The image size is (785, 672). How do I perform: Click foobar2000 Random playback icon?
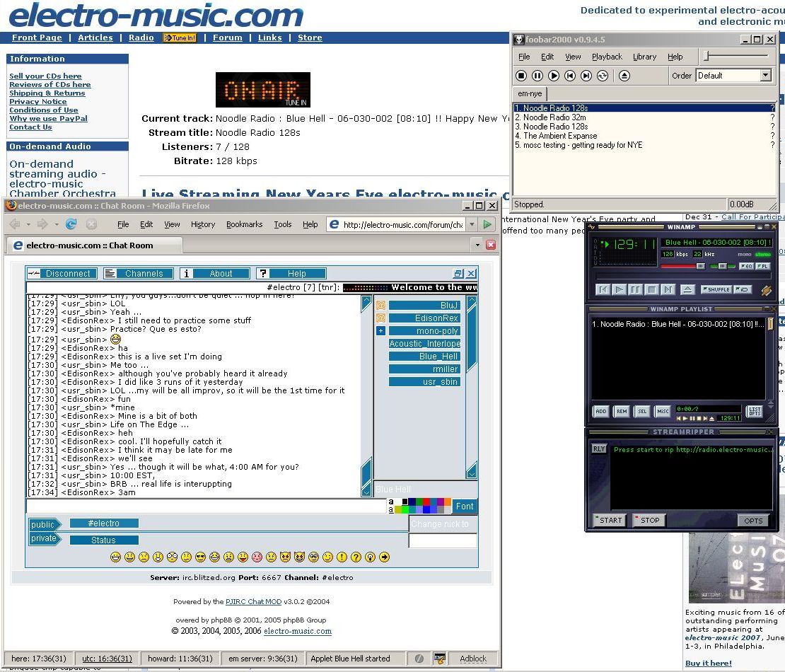pyautogui.click(x=603, y=76)
